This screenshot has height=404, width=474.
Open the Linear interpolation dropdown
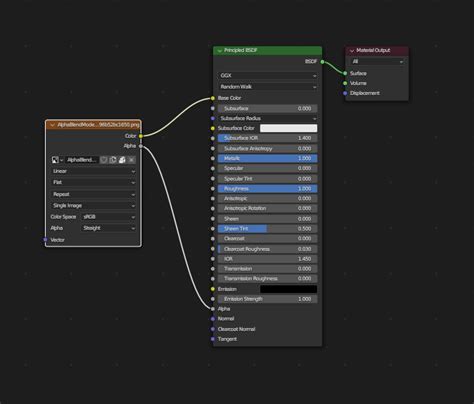point(94,171)
